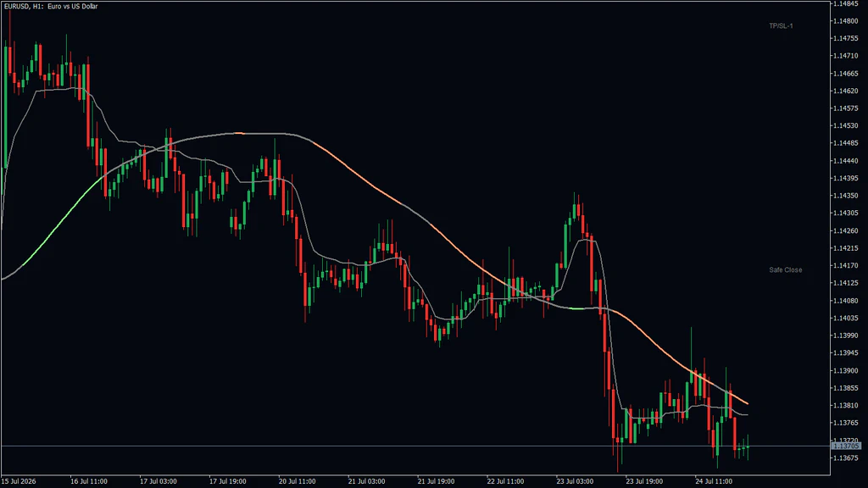868x488 pixels.
Task: Click the TP/SL-1 label
Action: (x=781, y=26)
